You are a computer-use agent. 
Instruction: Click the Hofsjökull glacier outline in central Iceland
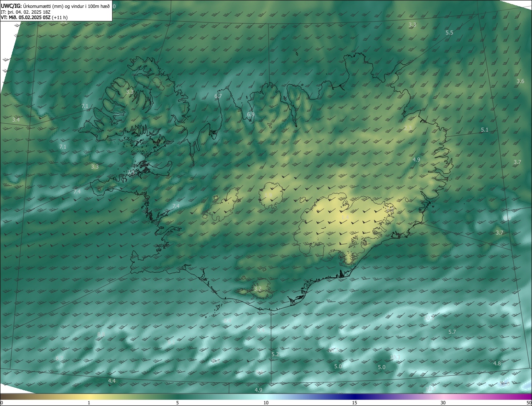(271, 195)
